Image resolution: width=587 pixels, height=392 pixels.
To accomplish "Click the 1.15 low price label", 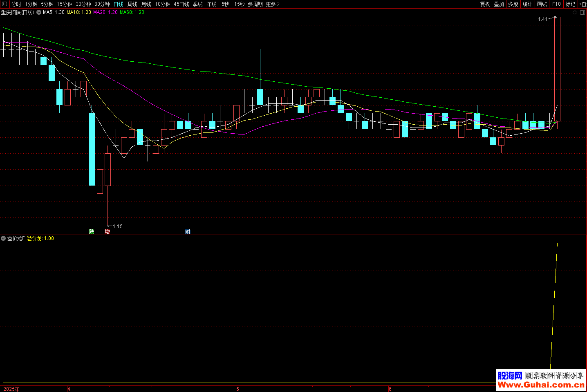I will pyautogui.click(x=118, y=226).
